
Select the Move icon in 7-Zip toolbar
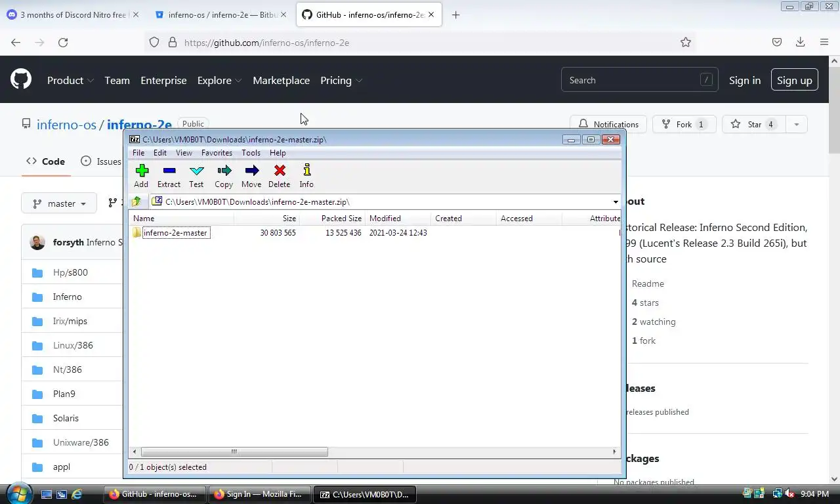point(251,176)
